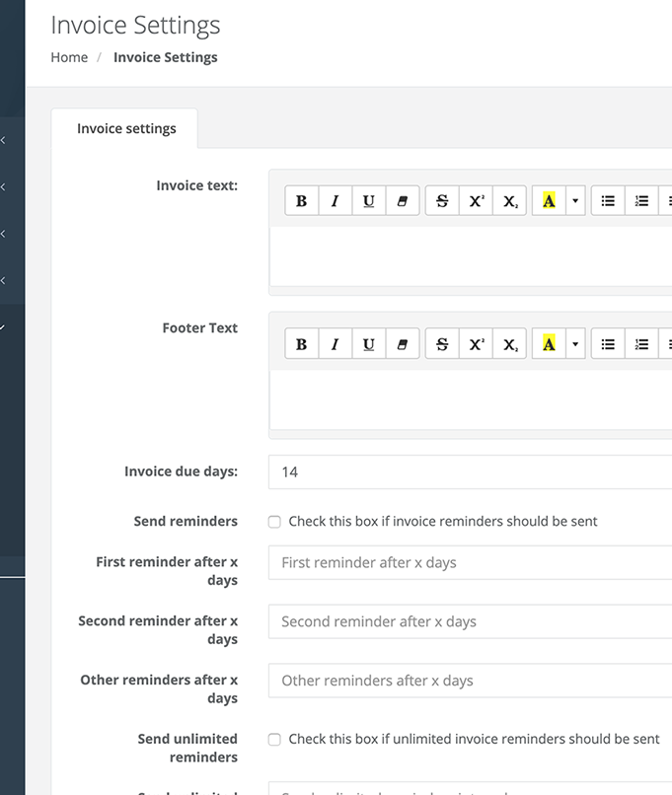Expand the first collapsed sidebar chevron

click(x=4, y=140)
